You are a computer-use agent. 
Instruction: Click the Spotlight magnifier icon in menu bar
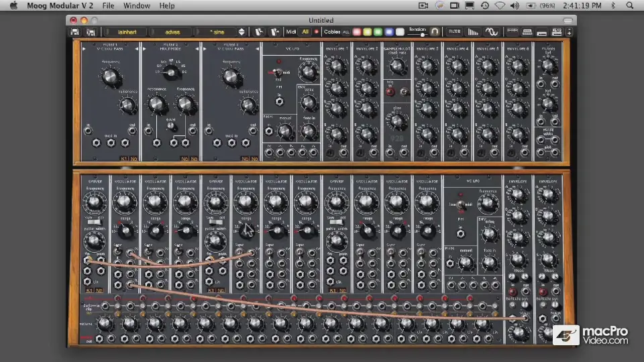[631, 5]
